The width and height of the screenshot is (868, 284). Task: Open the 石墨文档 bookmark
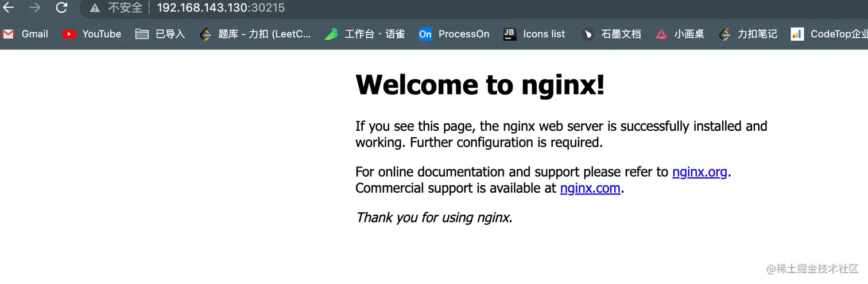click(611, 34)
